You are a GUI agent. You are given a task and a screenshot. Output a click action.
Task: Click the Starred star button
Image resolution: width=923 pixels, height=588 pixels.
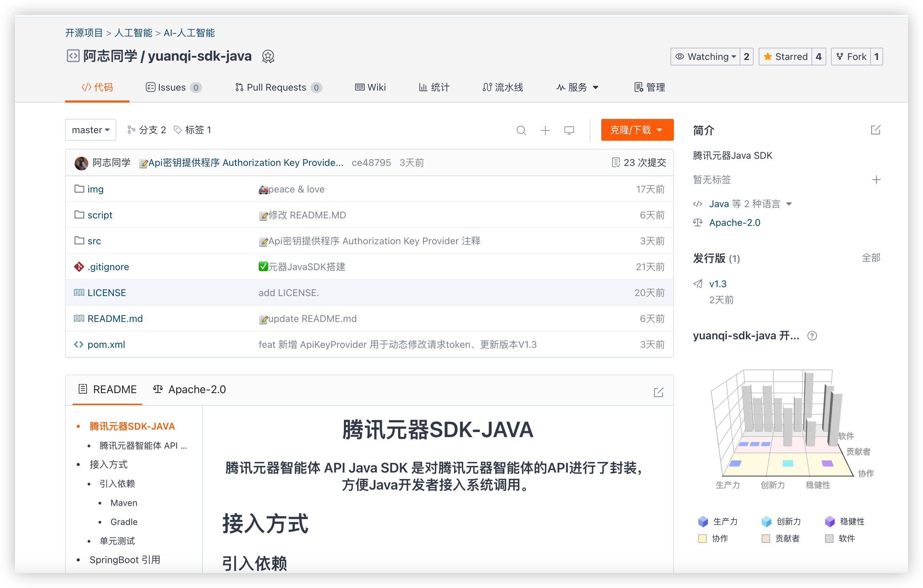(785, 57)
